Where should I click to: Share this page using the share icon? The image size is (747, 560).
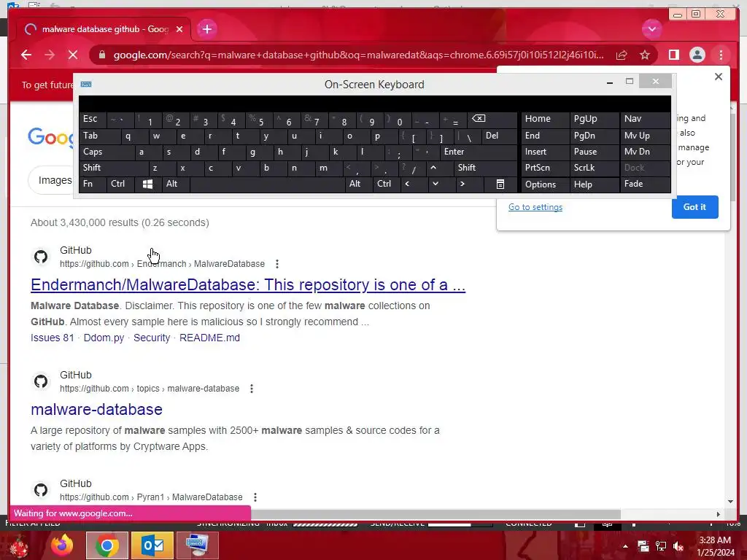click(x=622, y=55)
